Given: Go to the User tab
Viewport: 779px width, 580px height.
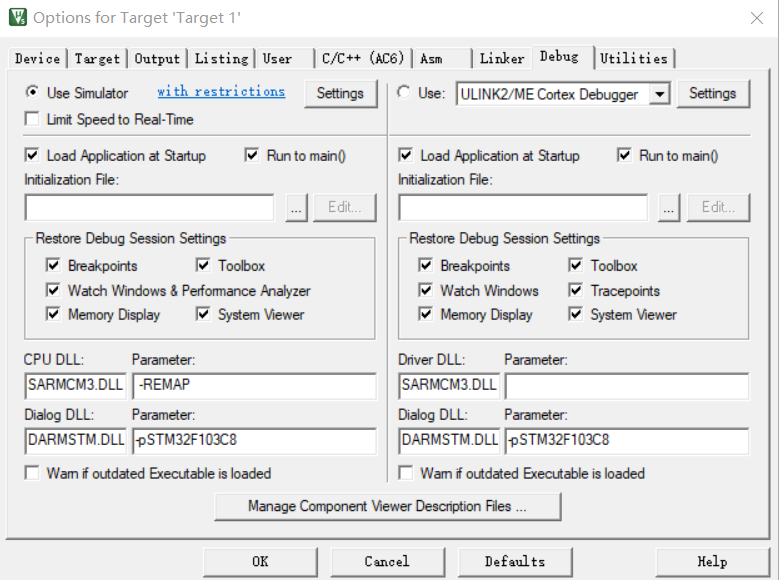Looking at the screenshot, I should 285,59.
